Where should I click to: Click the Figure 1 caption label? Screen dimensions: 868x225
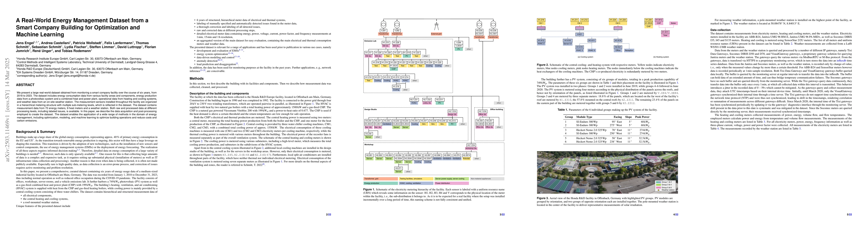click(369, 190)
